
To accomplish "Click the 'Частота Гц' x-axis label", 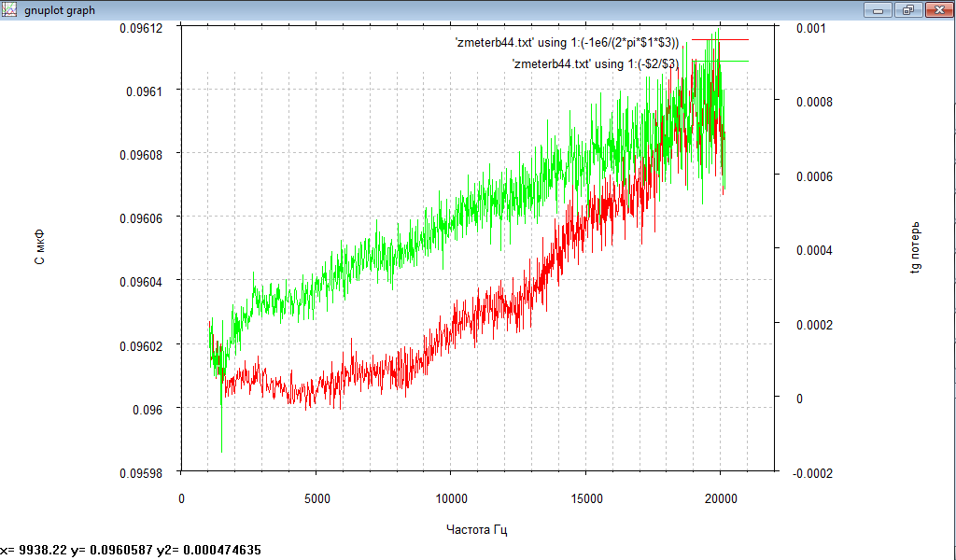I will pyautogui.click(x=477, y=529).
